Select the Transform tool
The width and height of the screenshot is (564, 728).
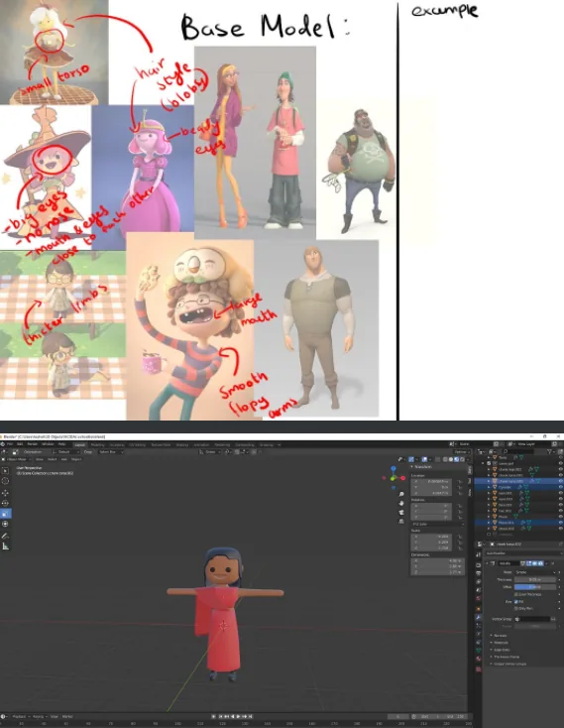point(5,524)
